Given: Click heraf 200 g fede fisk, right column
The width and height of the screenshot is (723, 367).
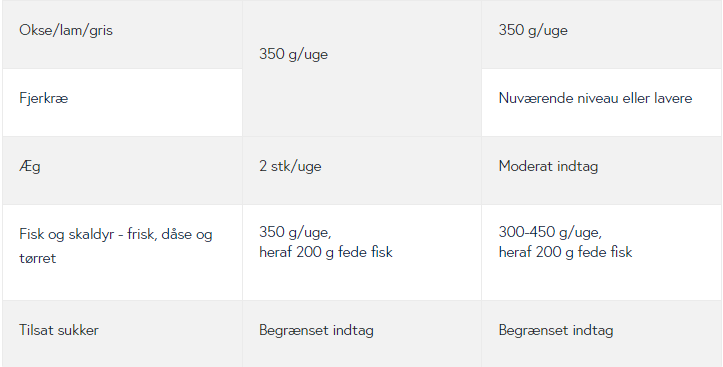Looking at the screenshot, I should (x=565, y=252).
